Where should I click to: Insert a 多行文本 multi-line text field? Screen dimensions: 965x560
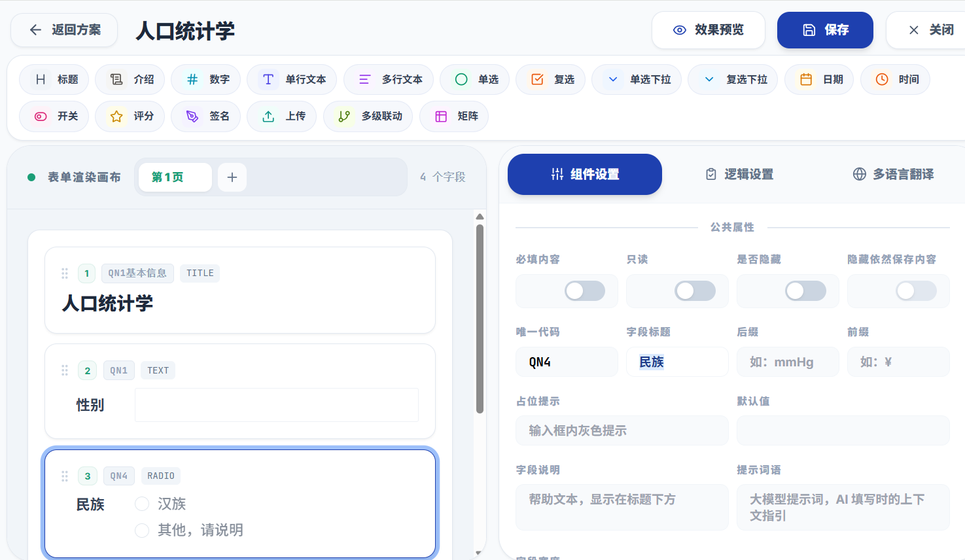point(389,80)
